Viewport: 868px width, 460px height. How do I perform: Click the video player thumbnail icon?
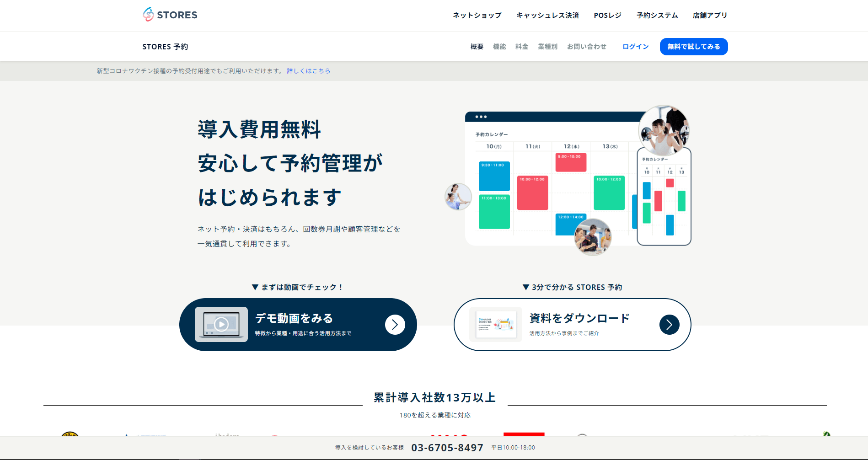221,325
